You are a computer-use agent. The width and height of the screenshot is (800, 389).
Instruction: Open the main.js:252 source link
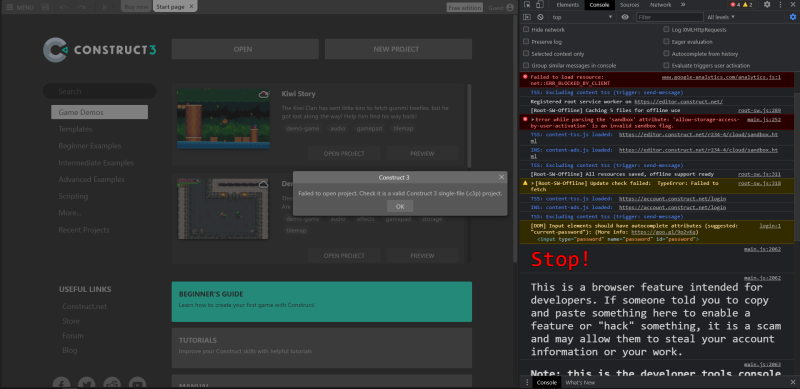[x=764, y=119]
